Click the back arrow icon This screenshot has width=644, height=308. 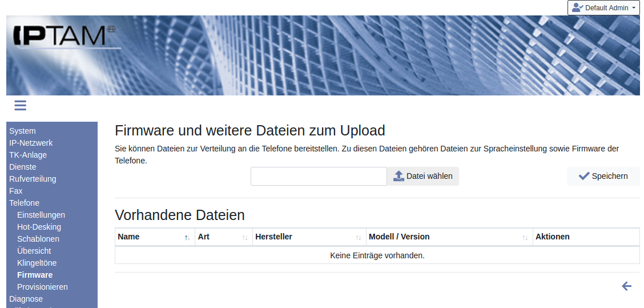[x=626, y=286]
